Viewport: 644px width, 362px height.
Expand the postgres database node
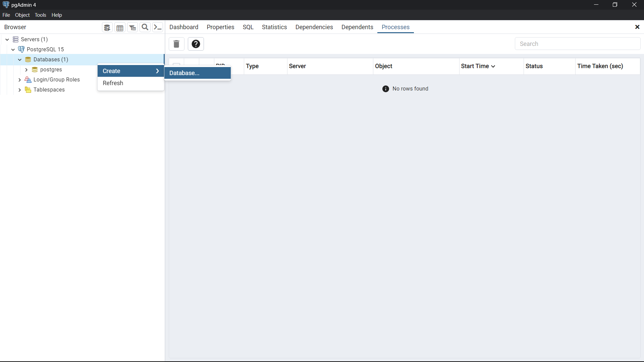coord(26,70)
